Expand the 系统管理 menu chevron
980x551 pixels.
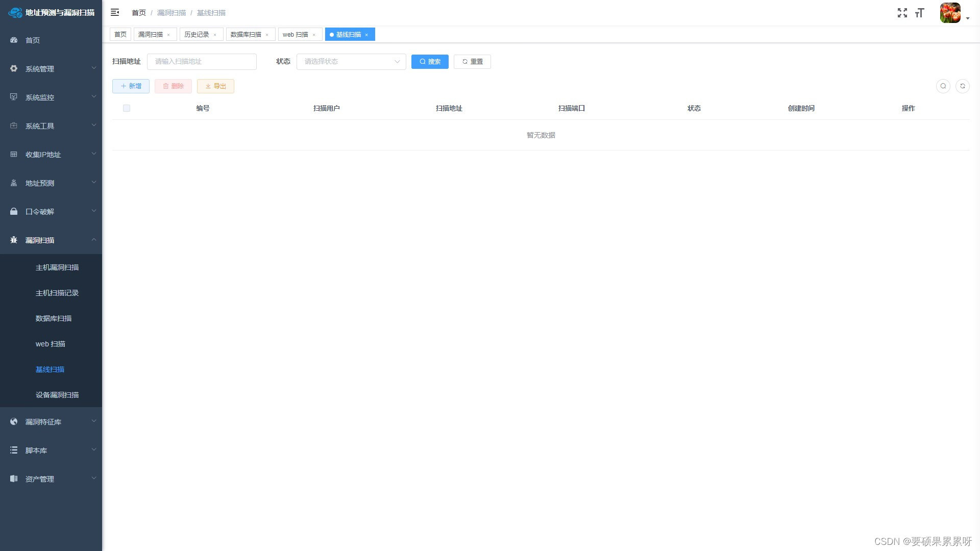pyautogui.click(x=94, y=68)
